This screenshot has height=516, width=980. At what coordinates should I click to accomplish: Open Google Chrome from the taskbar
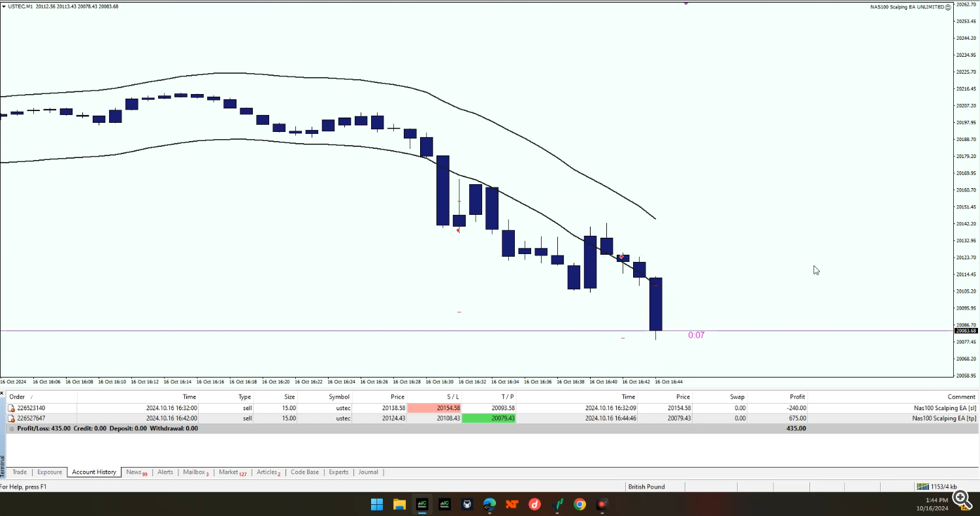click(x=580, y=504)
